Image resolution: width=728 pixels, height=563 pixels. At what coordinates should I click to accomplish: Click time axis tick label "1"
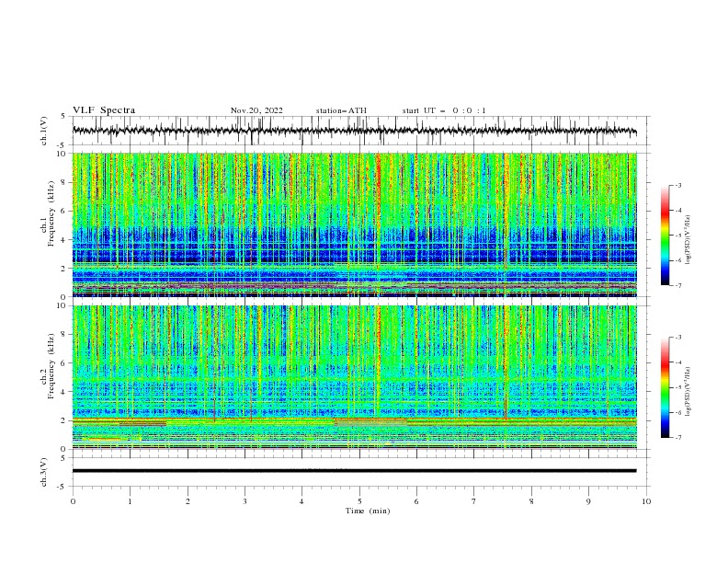click(x=130, y=501)
